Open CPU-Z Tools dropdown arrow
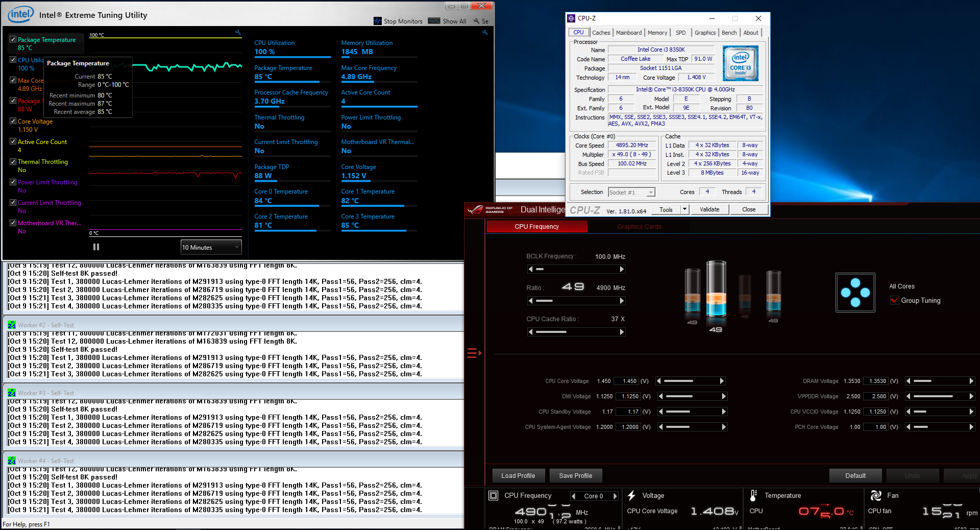The image size is (980, 530). click(685, 209)
